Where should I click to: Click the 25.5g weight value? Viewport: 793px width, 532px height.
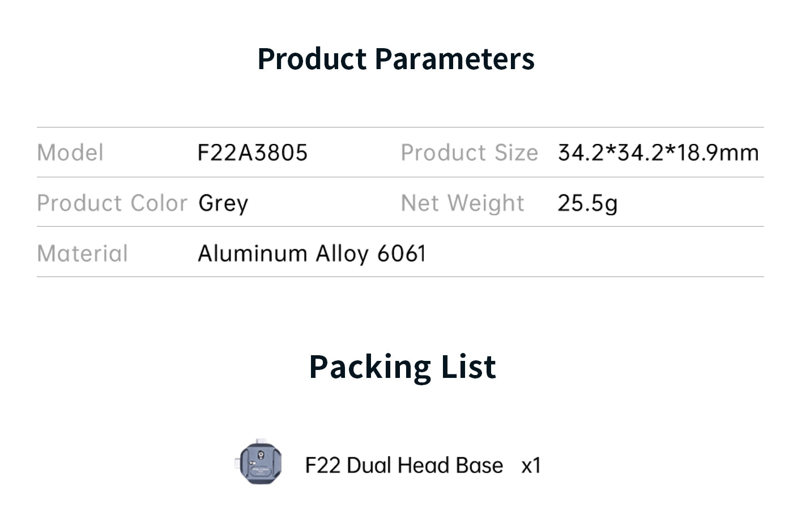(x=587, y=203)
